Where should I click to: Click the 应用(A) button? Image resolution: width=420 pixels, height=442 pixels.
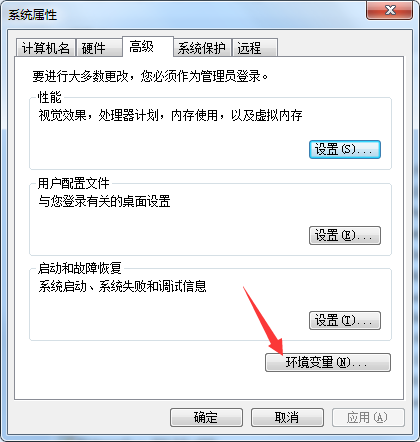coord(368,417)
